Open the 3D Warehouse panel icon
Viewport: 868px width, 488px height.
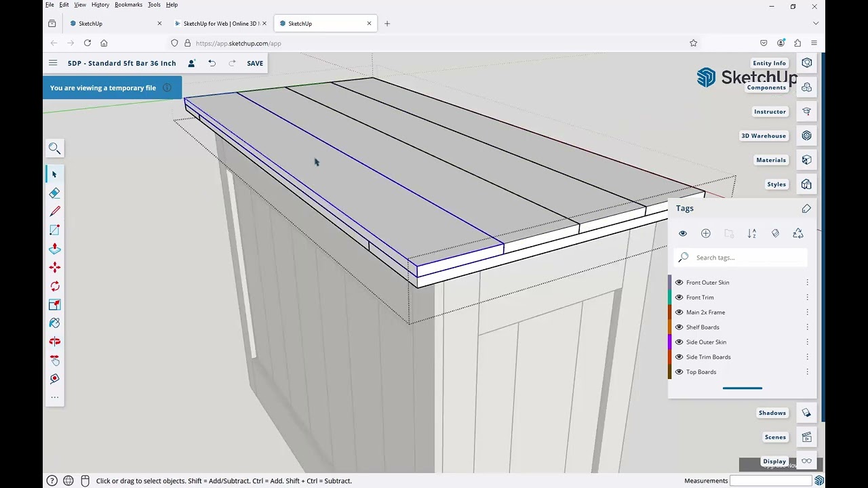click(806, 136)
